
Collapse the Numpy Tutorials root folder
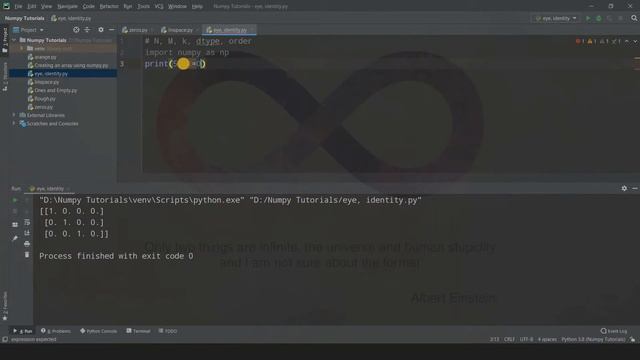[15, 40]
